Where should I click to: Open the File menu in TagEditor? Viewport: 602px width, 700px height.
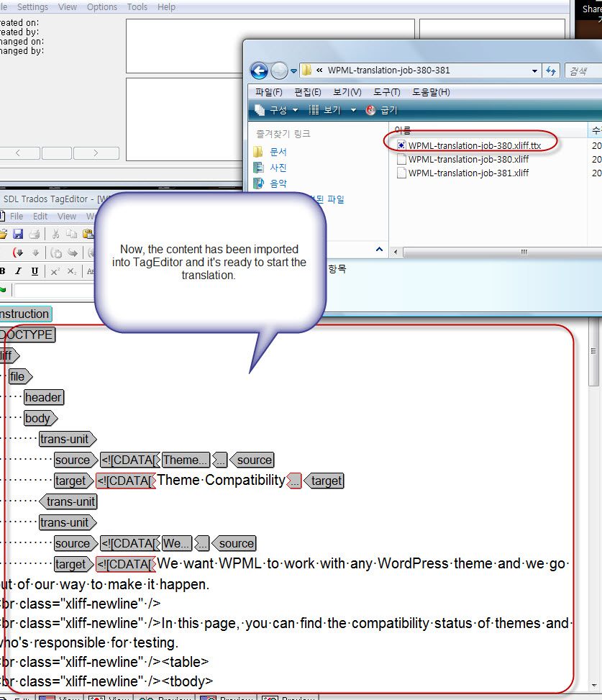click(x=17, y=216)
